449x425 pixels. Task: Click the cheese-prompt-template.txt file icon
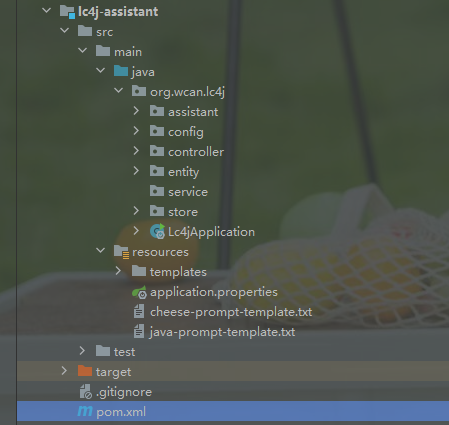[139, 312]
